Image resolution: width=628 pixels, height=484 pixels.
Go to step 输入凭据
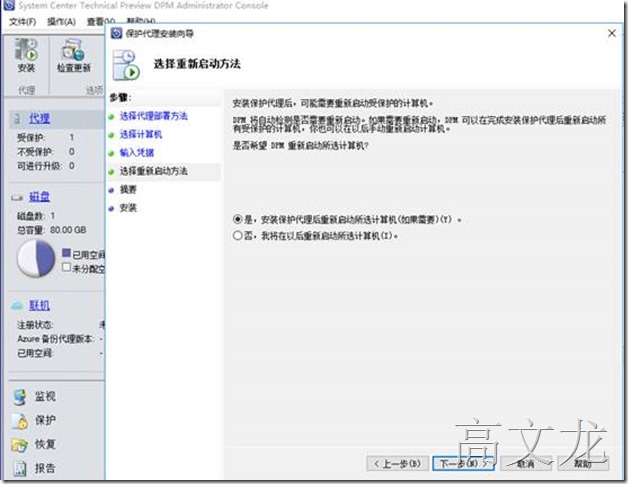pos(137,153)
